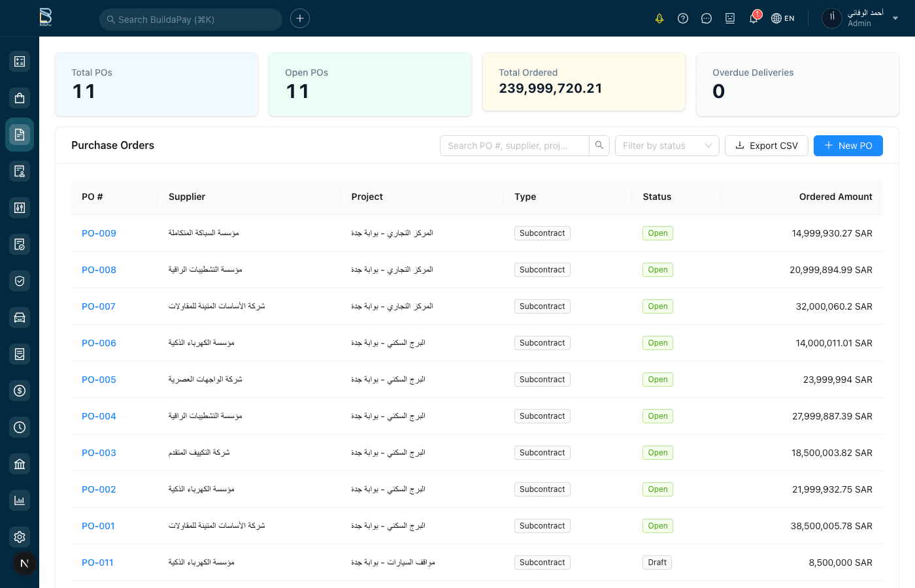Screen dimensions: 915x588
Task: Select the projects briefcase icon in sidebar
Action: click(20, 97)
